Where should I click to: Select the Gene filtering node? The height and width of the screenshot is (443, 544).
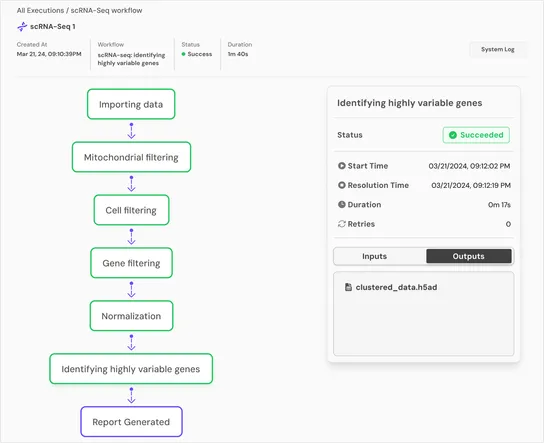pyautogui.click(x=131, y=263)
